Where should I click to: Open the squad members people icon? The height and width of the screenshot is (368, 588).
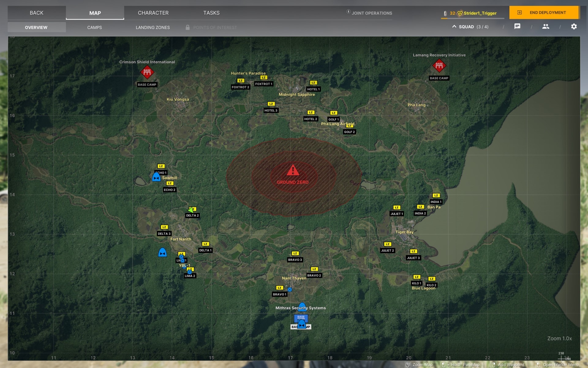pyautogui.click(x=546, y=26)
